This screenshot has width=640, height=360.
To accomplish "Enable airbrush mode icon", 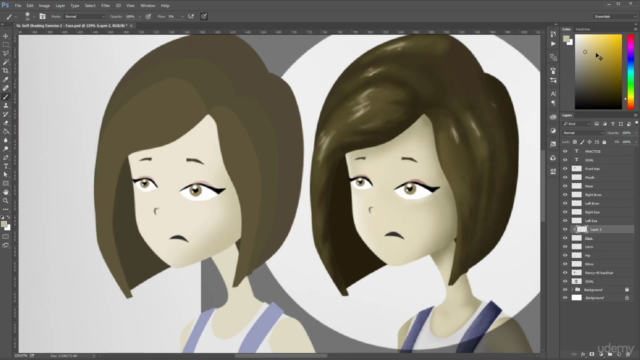I will click(191, 16).
